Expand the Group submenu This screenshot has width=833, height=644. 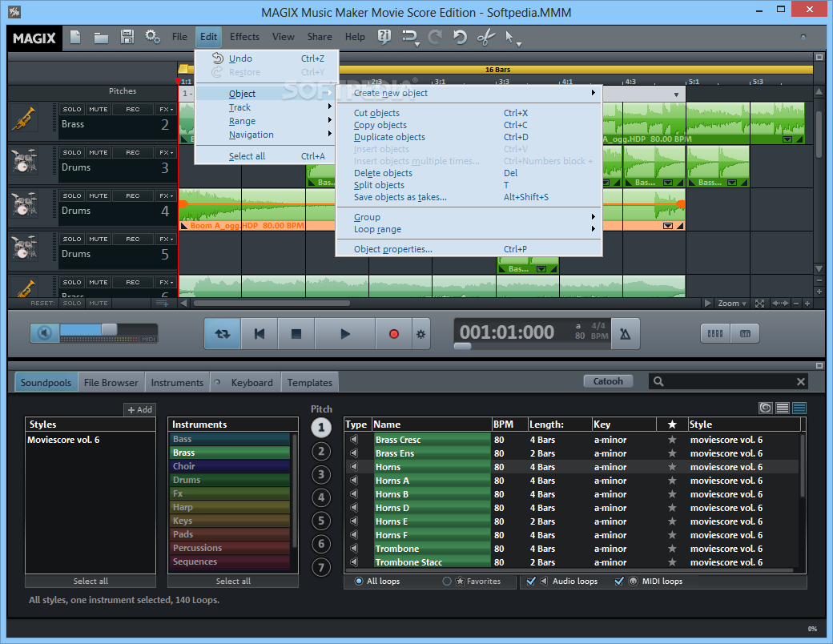469,217
